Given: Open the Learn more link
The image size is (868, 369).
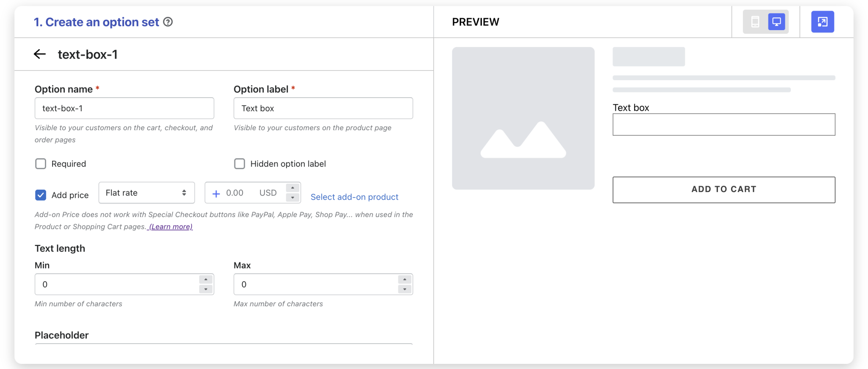Looking at the screenshot, I should pos(170,226).
